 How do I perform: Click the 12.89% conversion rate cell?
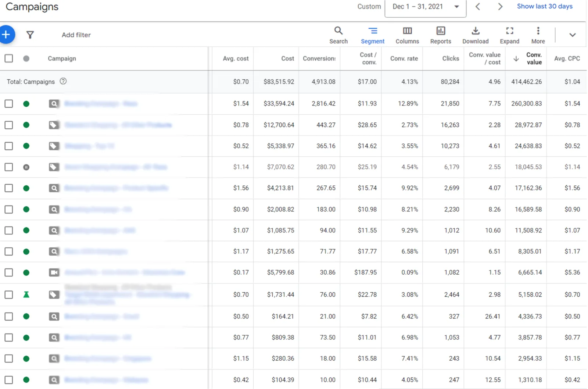408,104
